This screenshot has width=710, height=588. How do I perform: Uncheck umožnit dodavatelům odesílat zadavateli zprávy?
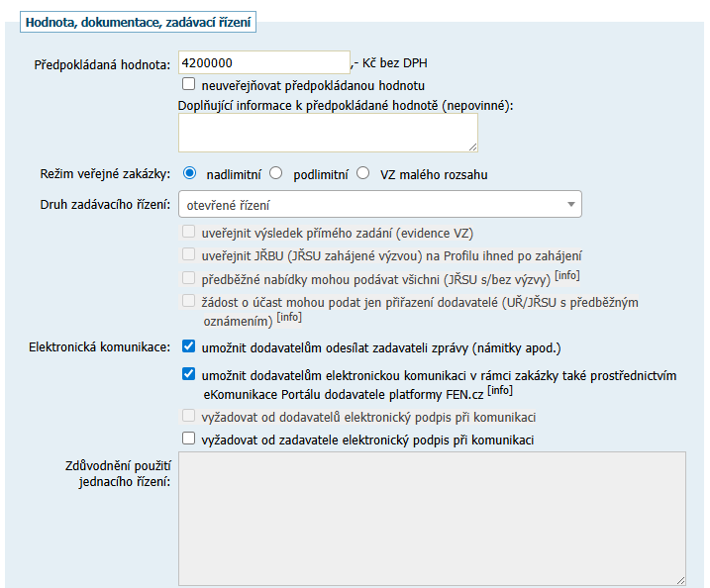189,347
